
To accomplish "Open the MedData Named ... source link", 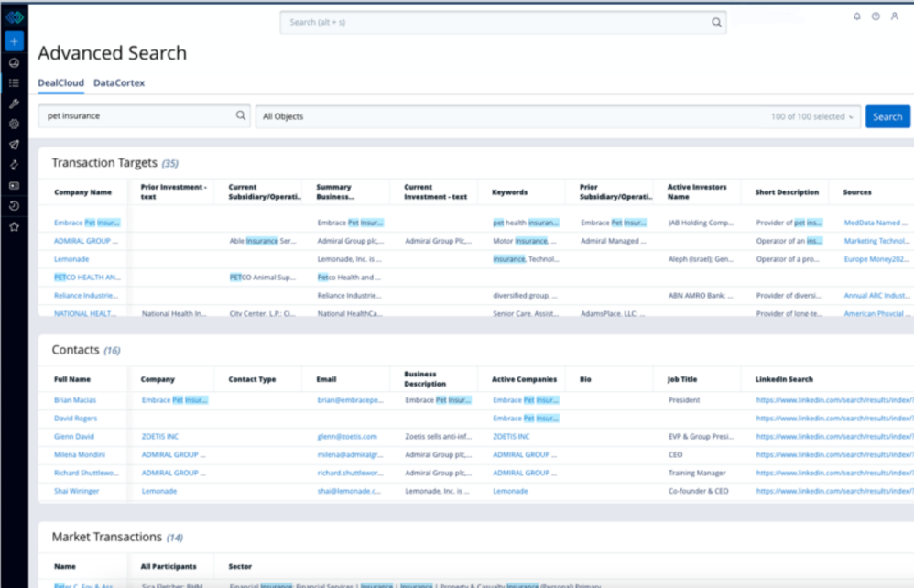I will coord(876,223).
